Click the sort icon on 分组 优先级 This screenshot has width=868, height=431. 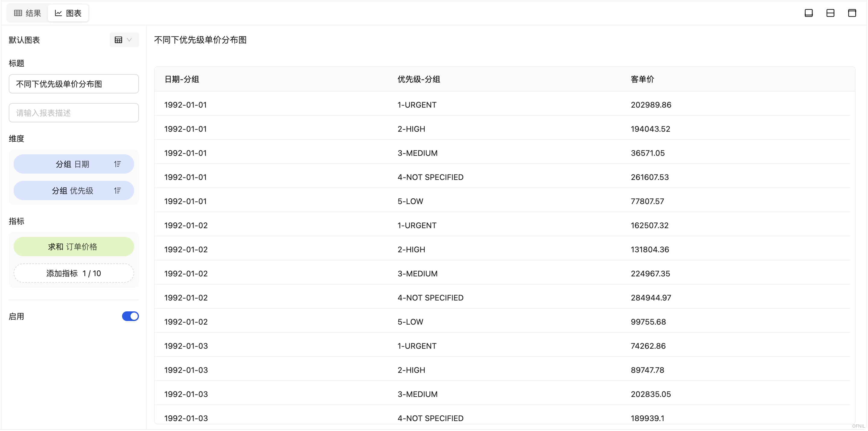pos(117,191)
